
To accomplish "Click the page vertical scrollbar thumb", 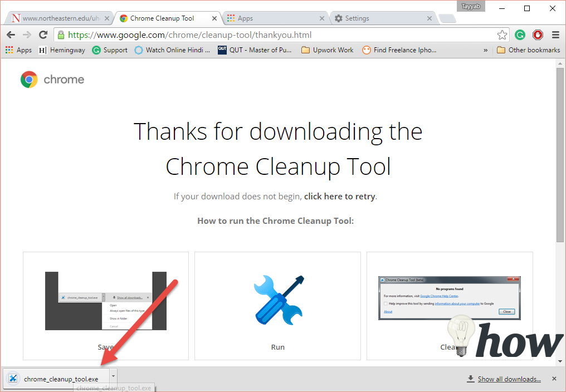I will (560, 154).
